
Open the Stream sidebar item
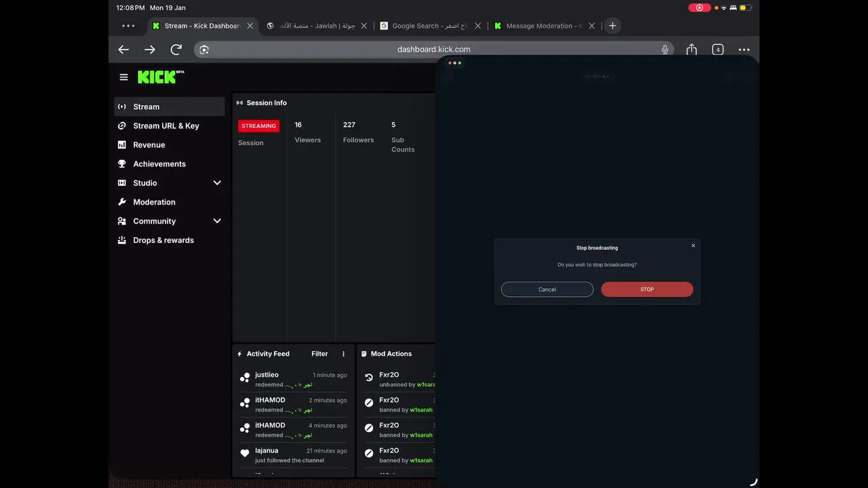(x=170, y=106)
